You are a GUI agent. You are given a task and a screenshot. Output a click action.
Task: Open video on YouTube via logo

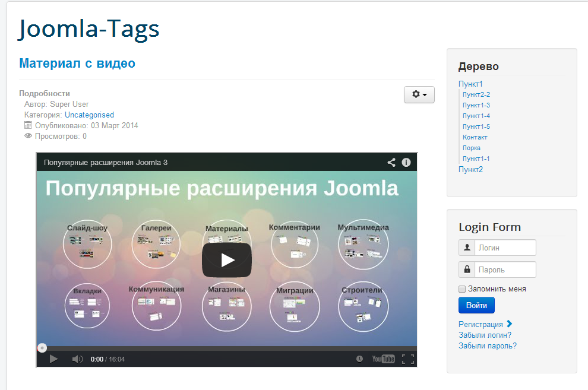tap(383, 359)
